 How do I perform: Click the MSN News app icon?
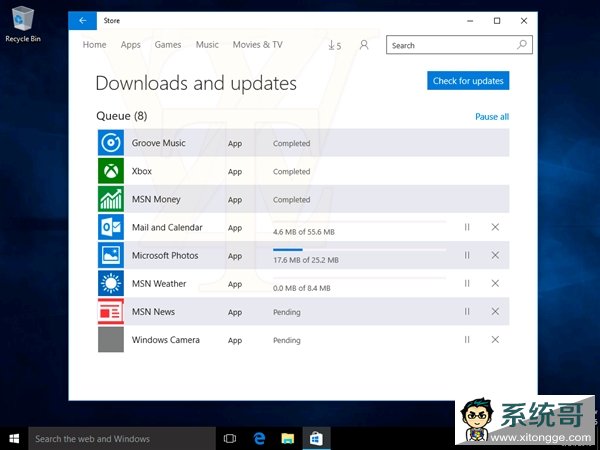(x=111, y=311)
